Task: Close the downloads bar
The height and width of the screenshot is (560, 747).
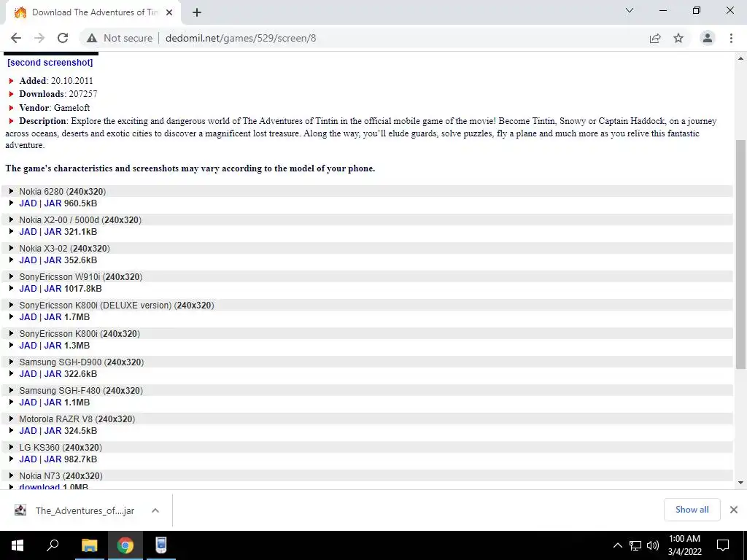Action: [x=734, y=510]
